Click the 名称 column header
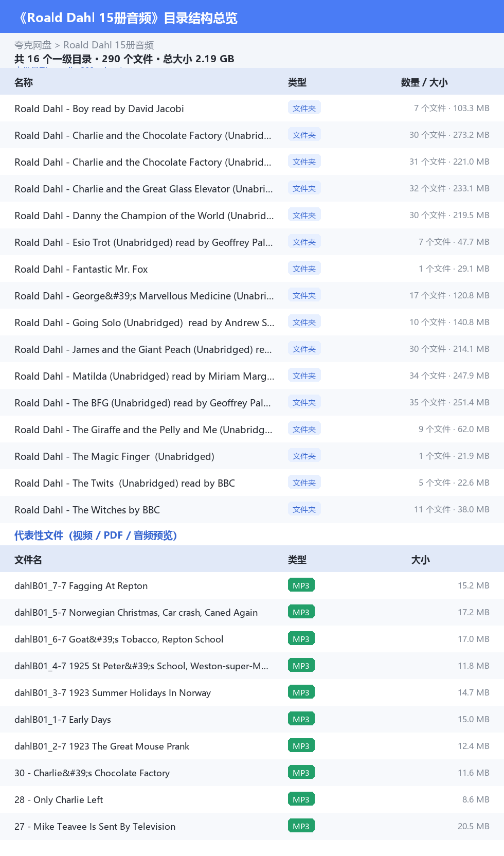Image resolution: width=504 pixels, height=856 pixels. tap(24, 82)
